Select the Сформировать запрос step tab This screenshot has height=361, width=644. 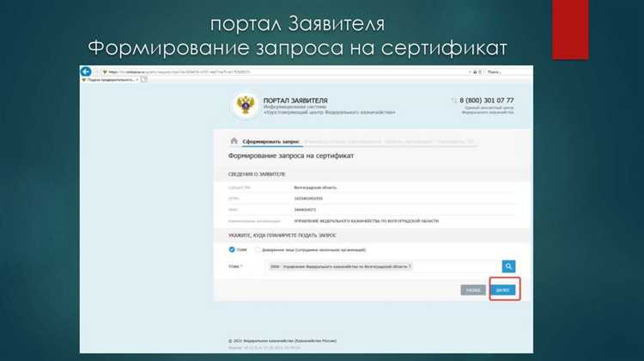(270, 142)
